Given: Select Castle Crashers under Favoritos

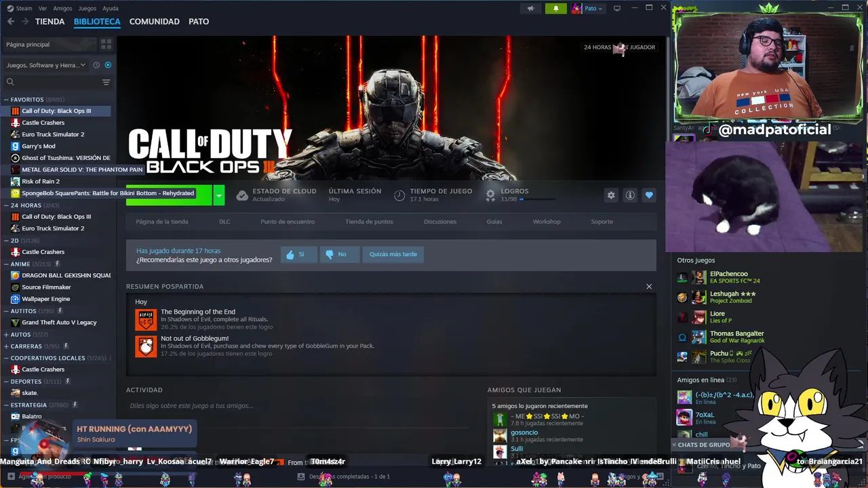Looking at the screenshot, I should [43, 123].
